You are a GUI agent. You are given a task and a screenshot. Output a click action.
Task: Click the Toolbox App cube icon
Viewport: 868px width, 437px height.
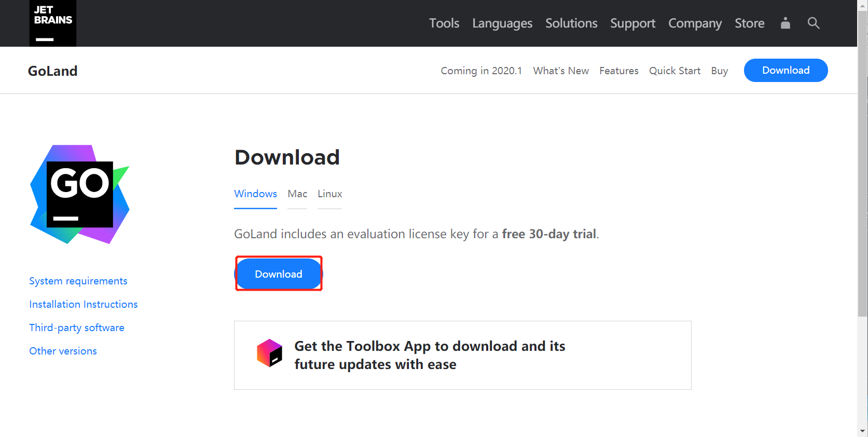coord(270,353)
